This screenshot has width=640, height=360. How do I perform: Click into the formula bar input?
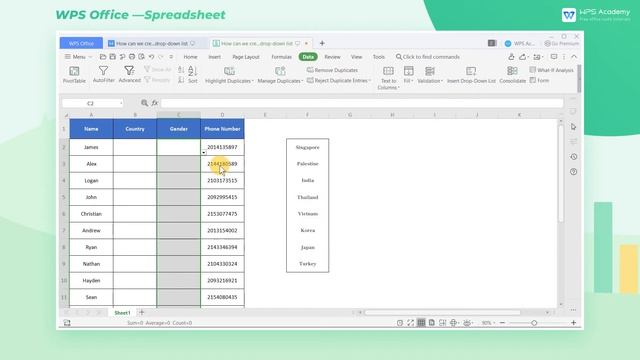pos(362,103)
